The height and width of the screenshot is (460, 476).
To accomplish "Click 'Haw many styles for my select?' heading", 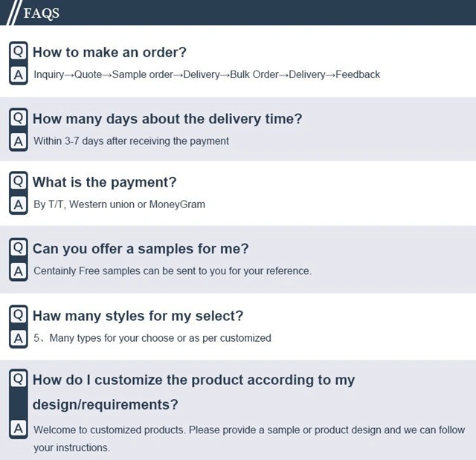I will click(138, 316).
